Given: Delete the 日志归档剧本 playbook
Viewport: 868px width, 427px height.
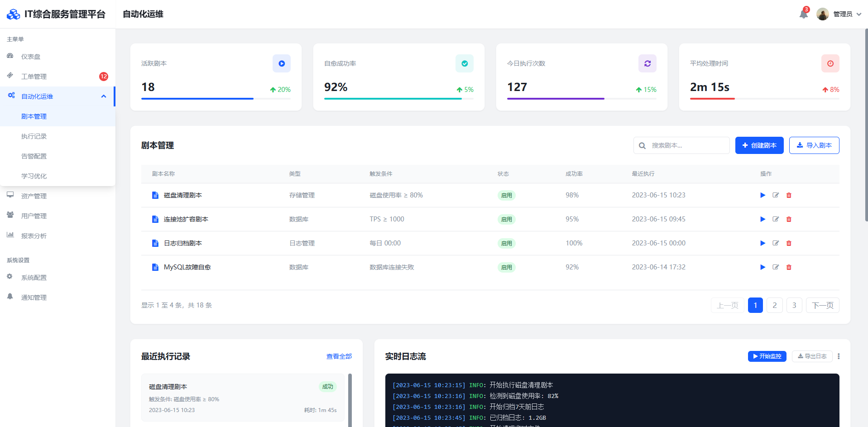Looking at the screenshot, I should tap(789, 243).
